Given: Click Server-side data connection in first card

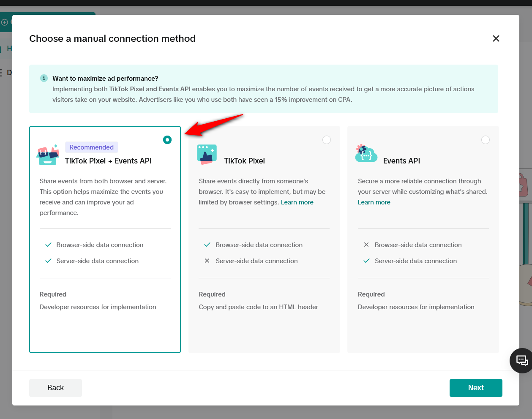Looking at the screenshot, I should click(x=98, y=261).
